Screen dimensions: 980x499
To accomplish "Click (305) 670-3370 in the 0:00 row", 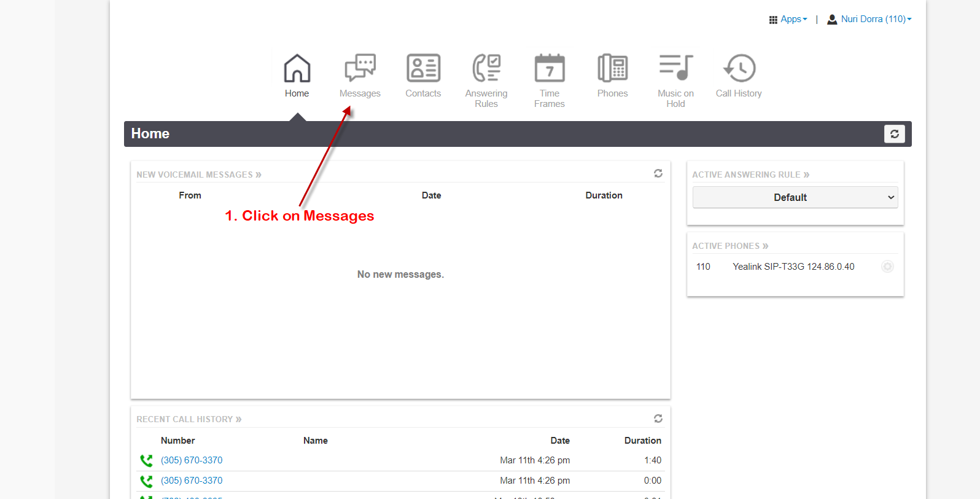I will [192, 481].
